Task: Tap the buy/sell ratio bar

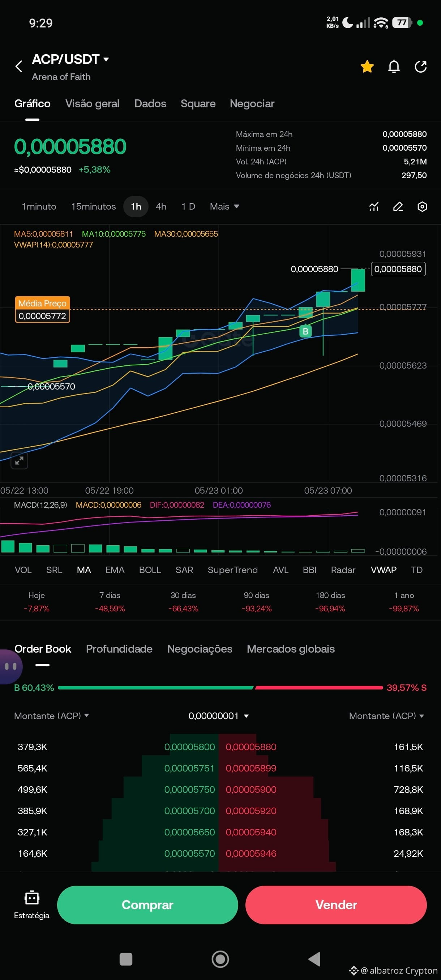Action: point(220,687)
